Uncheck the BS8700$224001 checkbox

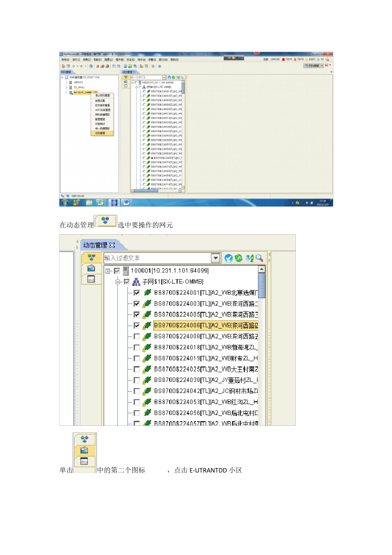coord(137,293)
